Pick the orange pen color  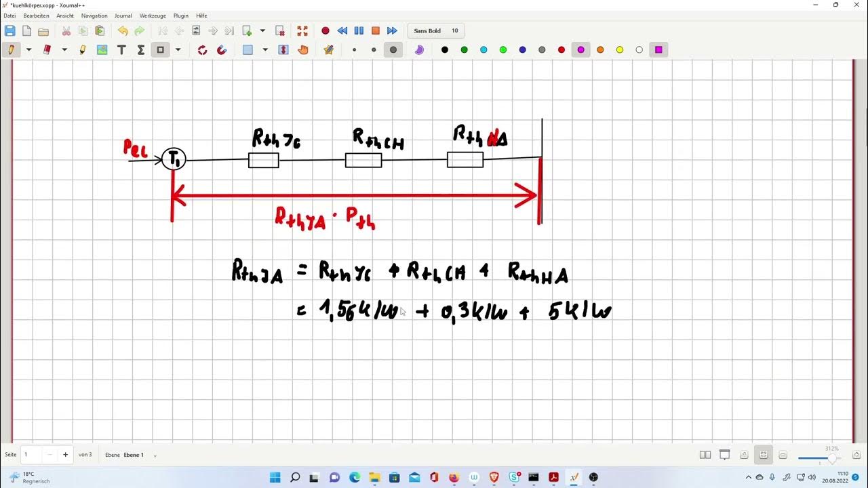600,49
